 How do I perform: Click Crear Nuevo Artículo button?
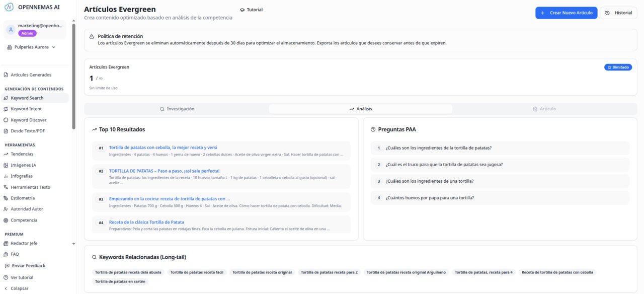pos(566,13)
